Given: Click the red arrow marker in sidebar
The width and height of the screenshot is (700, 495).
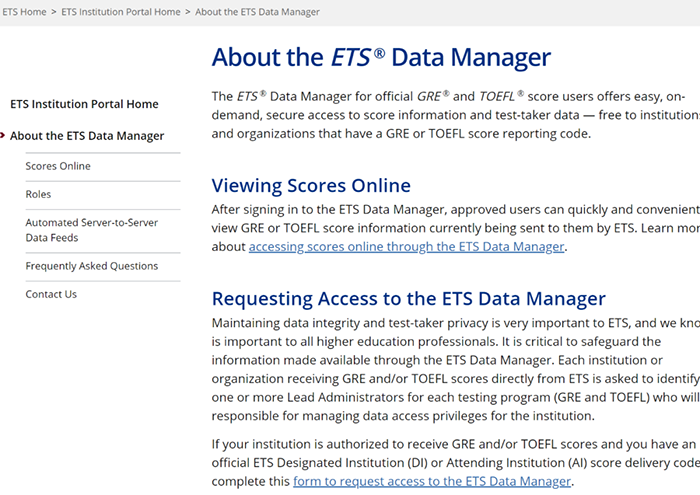Looking at the screenshot, I should pos(3,136).
